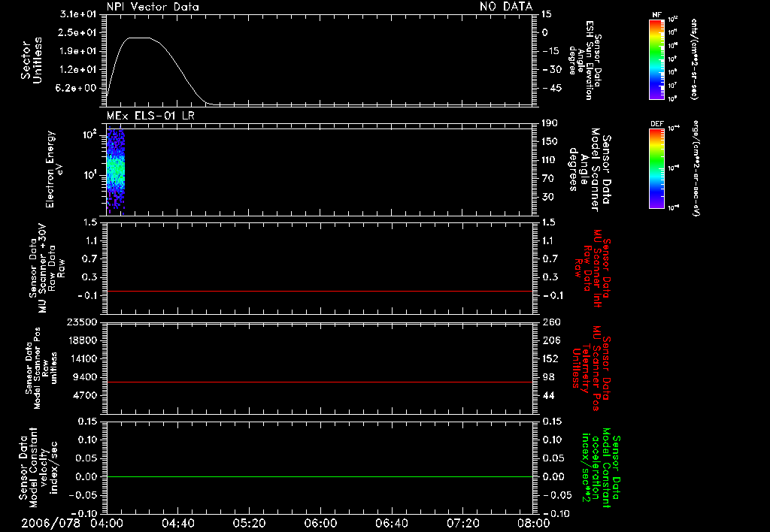Viewport: 770px width, 532px height.
Task: Click the '150' scanner angle tick
Action: pyautogui.click(x=550, y=142)
